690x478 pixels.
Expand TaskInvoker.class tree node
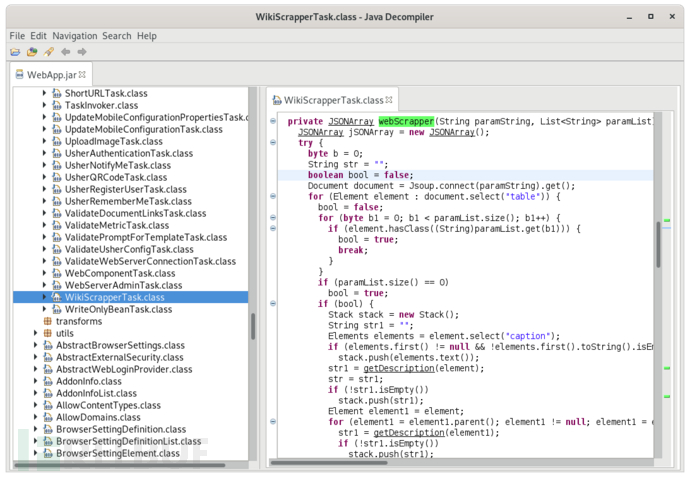pos(44,105)
